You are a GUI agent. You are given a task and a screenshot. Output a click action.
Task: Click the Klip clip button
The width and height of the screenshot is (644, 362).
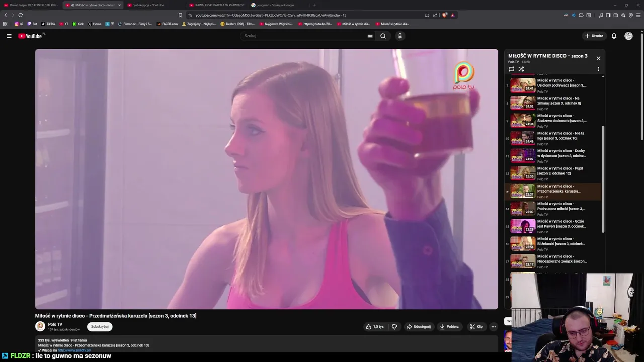pyautogui.click(x=476, y=326)
